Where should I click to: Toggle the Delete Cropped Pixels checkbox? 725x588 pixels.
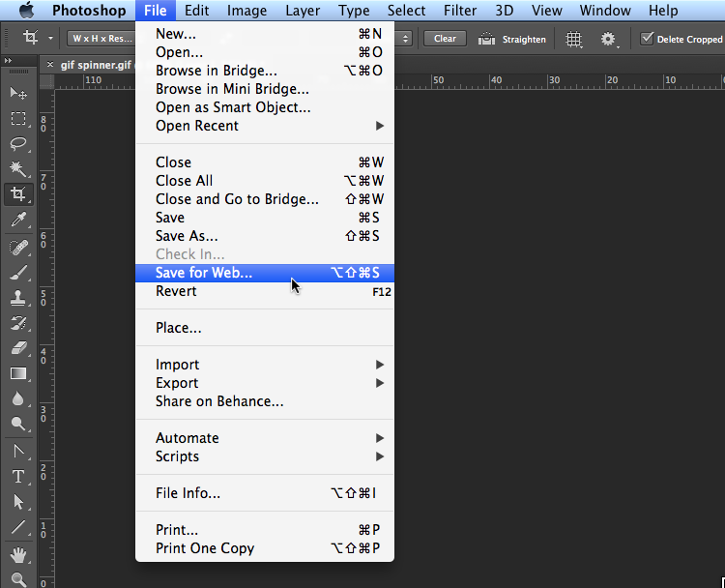point(648,39)
